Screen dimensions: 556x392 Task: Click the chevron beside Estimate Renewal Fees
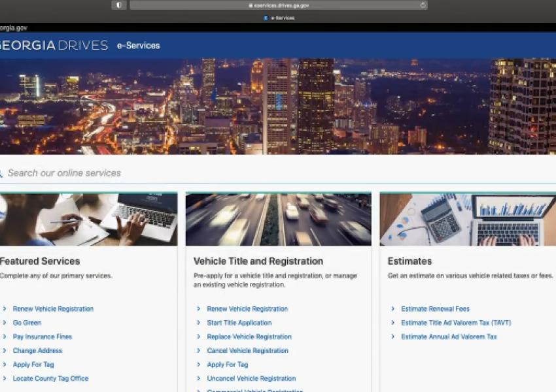click(393, 308)
